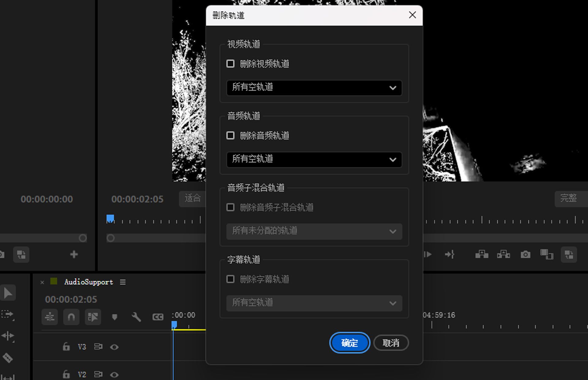
Task: Open the 所有空轨道 audio tracks dropdown
Action: pos(314,160)
